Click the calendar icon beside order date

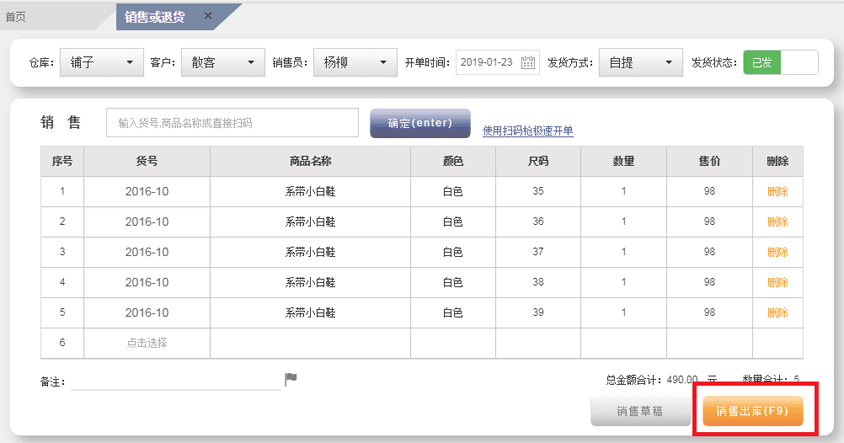[x=528, y=62]
